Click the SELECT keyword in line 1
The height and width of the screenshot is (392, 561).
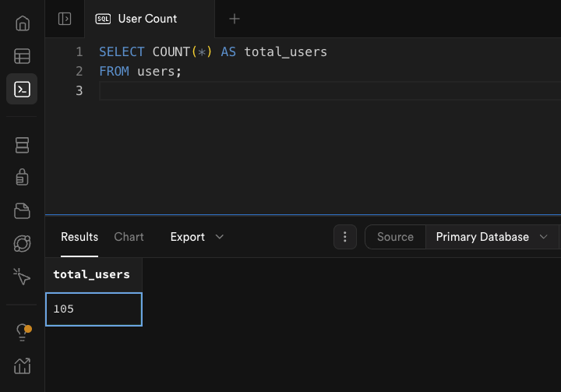click(122, 52)
